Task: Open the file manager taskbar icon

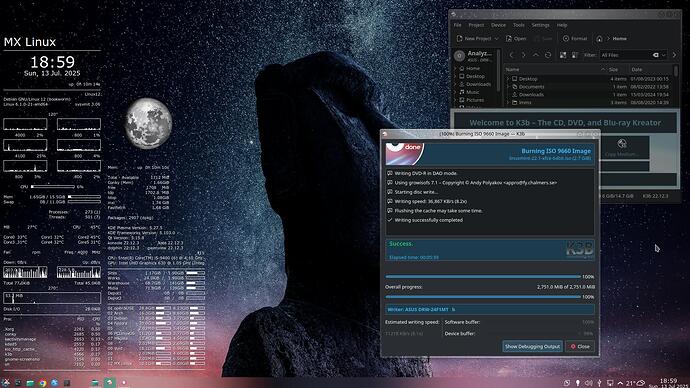Action: 30,383
